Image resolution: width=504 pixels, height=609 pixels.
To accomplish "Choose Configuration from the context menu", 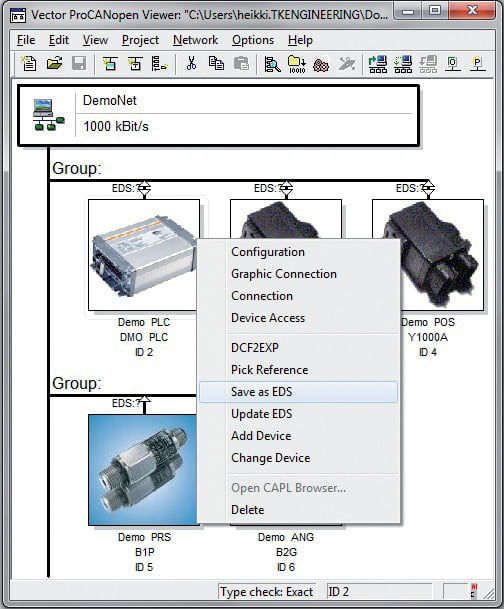I will 298,252.
